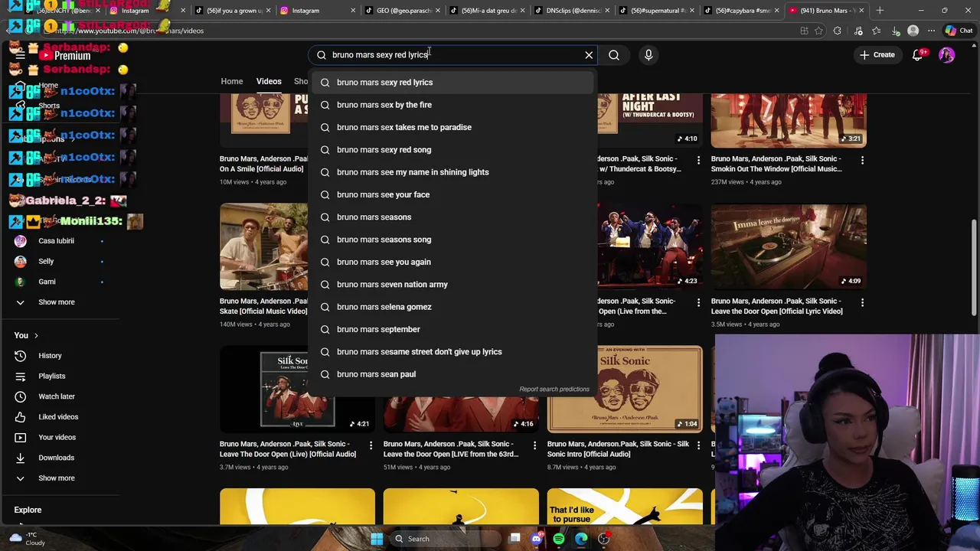Choose suggestion 'bruno mars sexy red song'
980x551 pixels.
[452, 150]
